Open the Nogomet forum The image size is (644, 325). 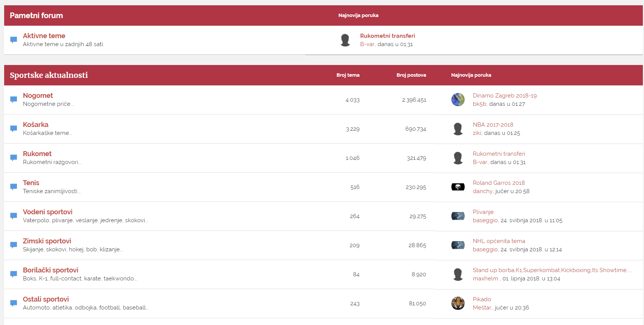[x=38, y=96]
